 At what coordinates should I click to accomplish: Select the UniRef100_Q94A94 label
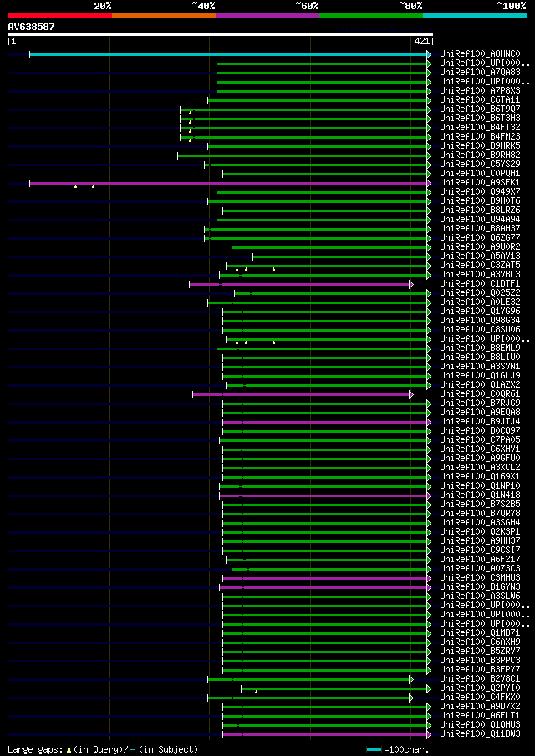point(480,220)
